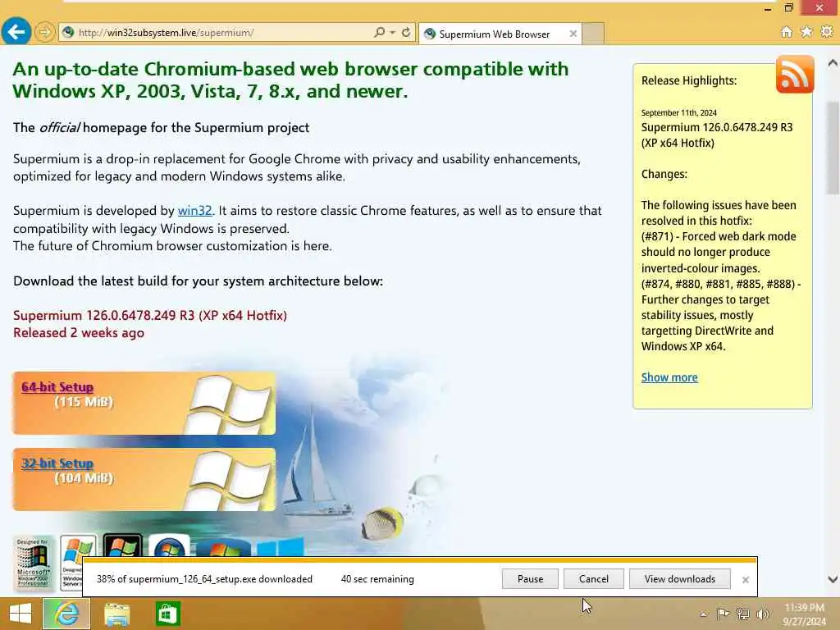Click the page scrollbar down arrow
The width and height of the screenshot is (840, 630).
coord(833,579)
